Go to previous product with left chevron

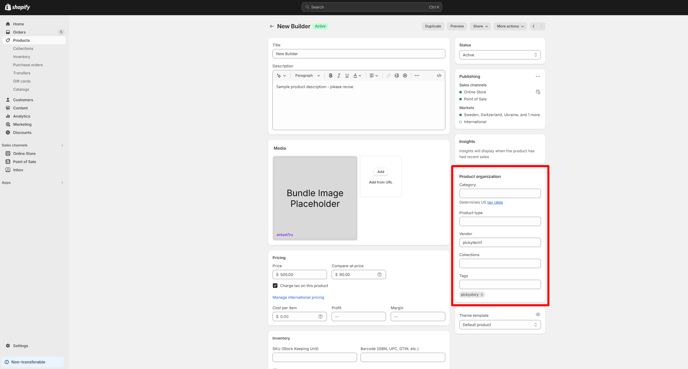pos(534,26)
